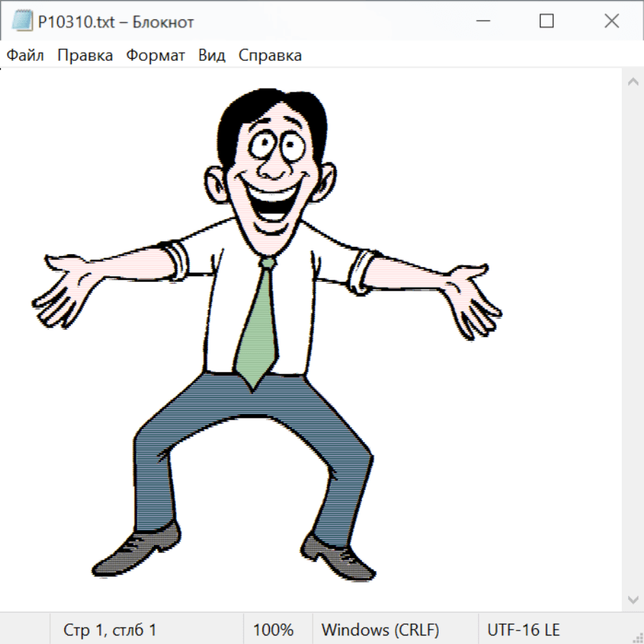Click the Notepad icon in the title bar
This screenshot has height=644, width=644.
22,21
